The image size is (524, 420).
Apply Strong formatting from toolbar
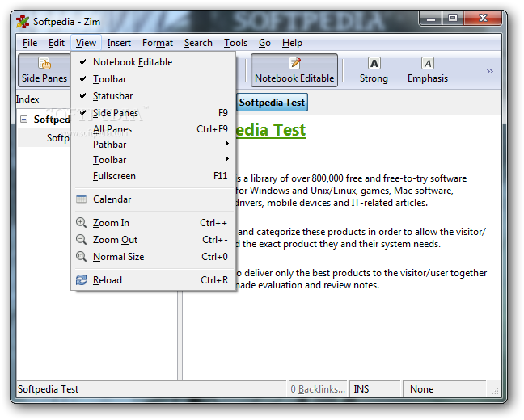[x=374, y=70]
